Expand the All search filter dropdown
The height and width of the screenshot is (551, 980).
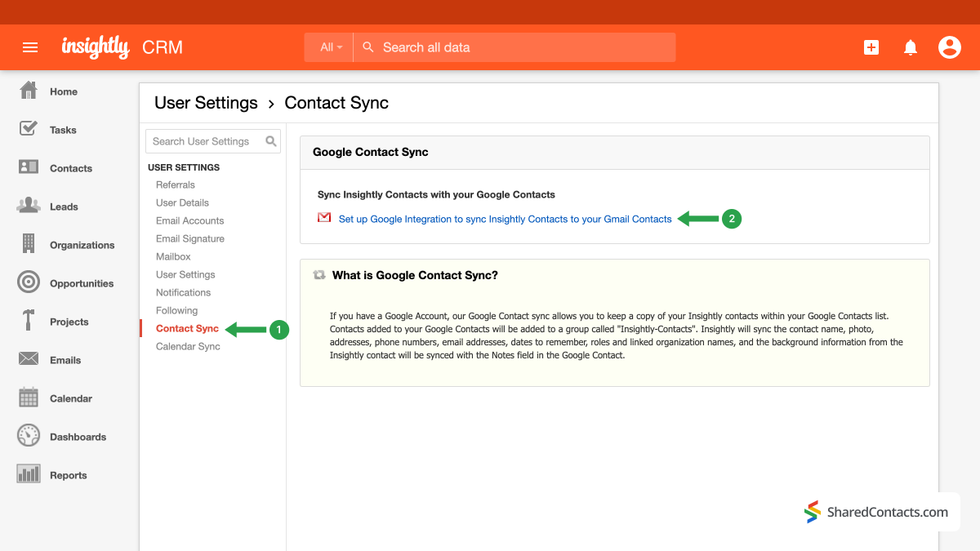click(x=329, y=47)
